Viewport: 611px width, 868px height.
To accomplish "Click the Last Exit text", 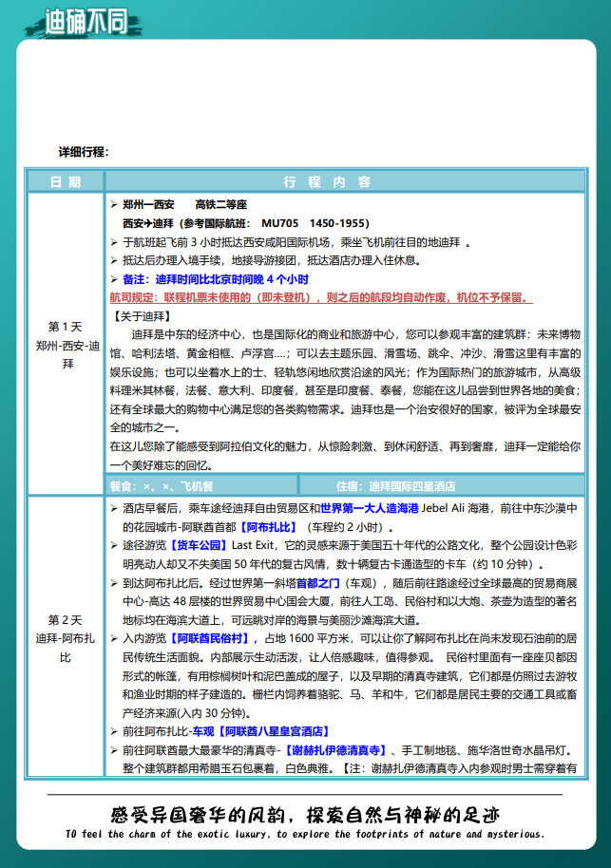I will click(x=253, y=545).
